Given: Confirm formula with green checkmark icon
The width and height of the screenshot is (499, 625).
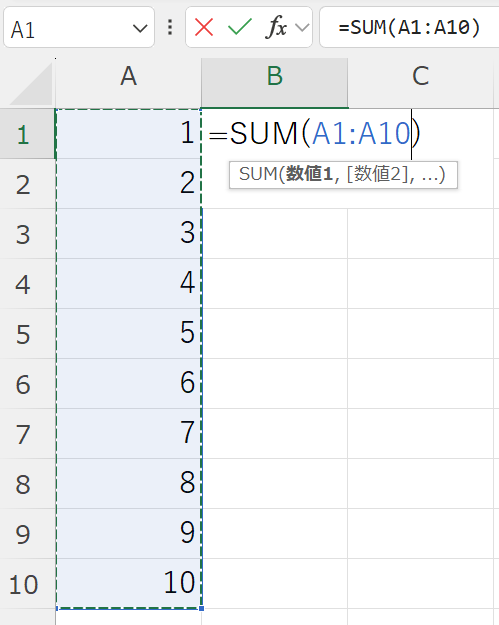Looking at the screenshot, I should (240, 28).
